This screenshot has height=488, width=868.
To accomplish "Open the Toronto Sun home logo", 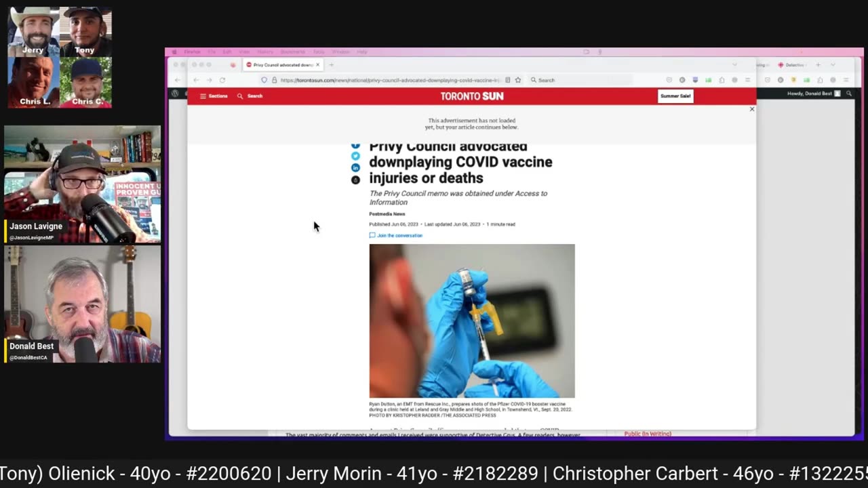I will pos(472,96).
